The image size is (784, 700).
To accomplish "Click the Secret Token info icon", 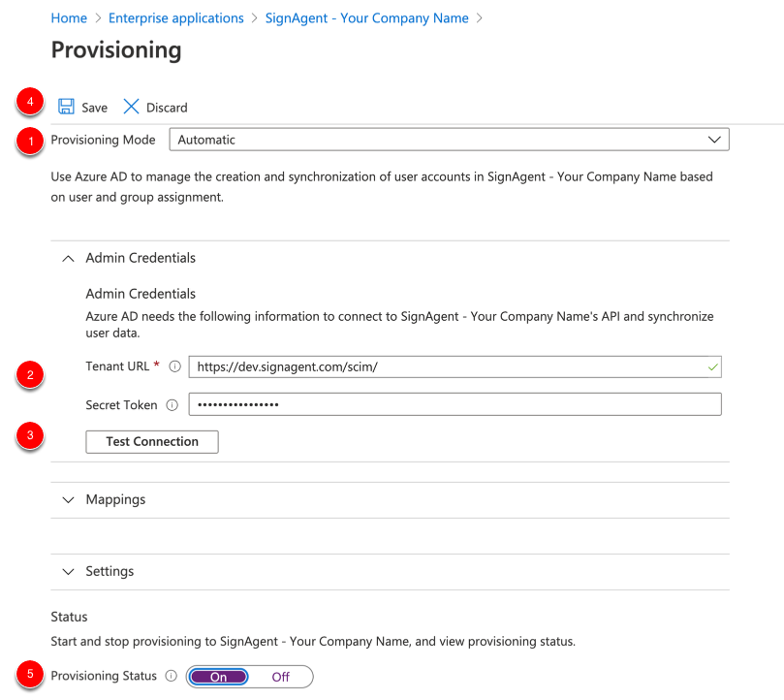I will pos(172,405).
